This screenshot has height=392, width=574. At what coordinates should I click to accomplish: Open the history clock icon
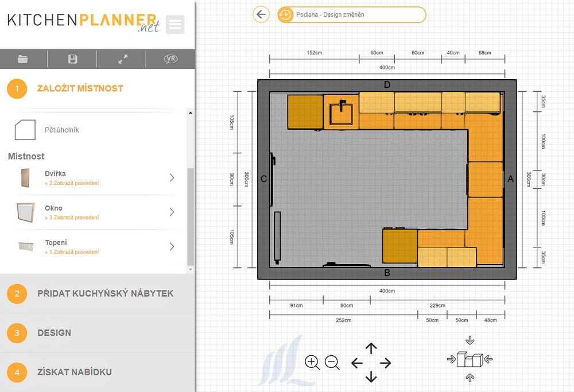285,15
